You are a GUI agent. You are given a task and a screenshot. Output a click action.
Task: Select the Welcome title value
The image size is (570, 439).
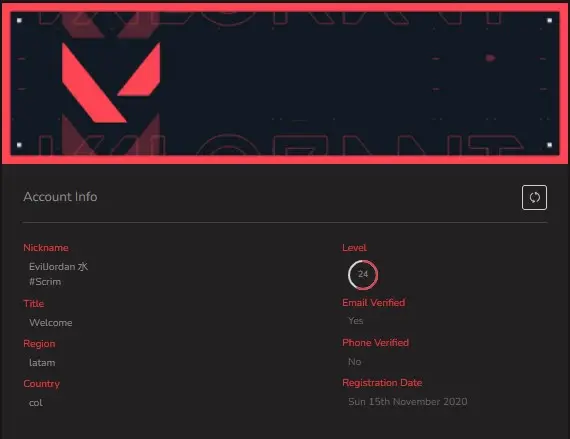click(51, 323)
